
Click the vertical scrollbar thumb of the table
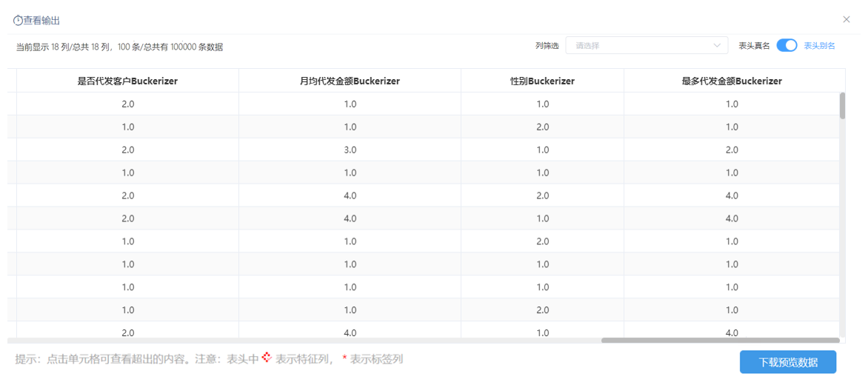coord(843,105)
